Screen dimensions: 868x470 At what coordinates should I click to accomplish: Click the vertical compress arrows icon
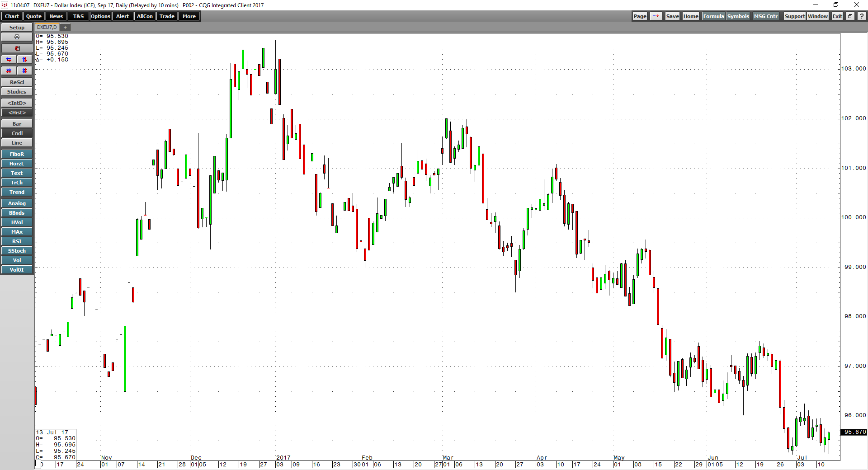point(25,71)
